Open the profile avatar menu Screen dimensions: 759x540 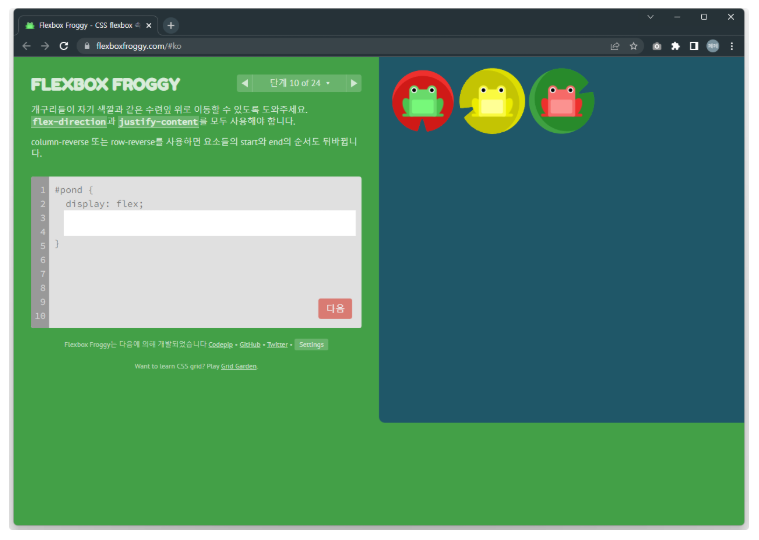tap(713, 46)
